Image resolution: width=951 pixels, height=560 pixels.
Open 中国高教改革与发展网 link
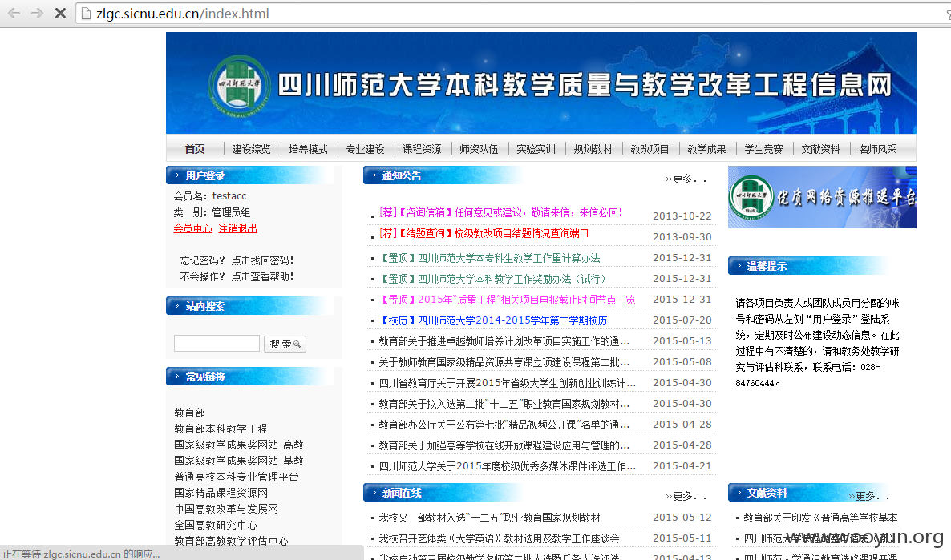pos(226,509)
